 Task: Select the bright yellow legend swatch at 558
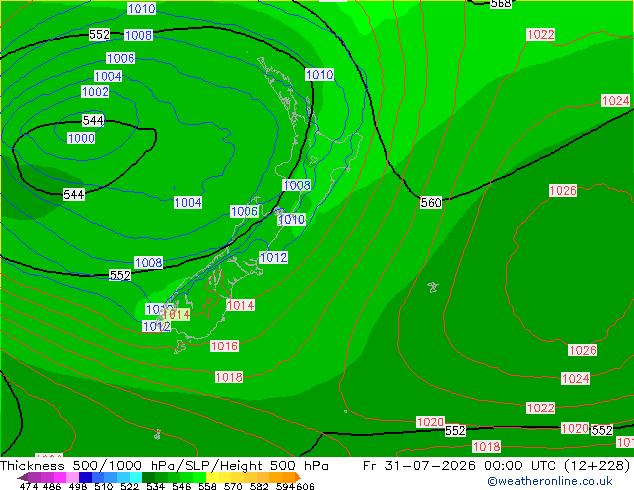pos(212,477)
